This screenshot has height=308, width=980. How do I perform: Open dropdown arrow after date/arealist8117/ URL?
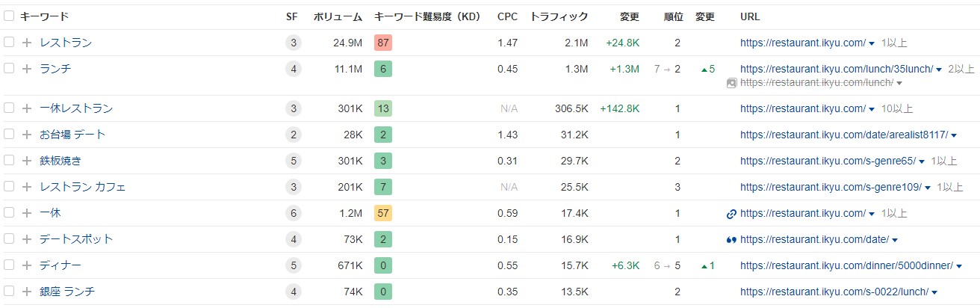[x=954, y=135]
